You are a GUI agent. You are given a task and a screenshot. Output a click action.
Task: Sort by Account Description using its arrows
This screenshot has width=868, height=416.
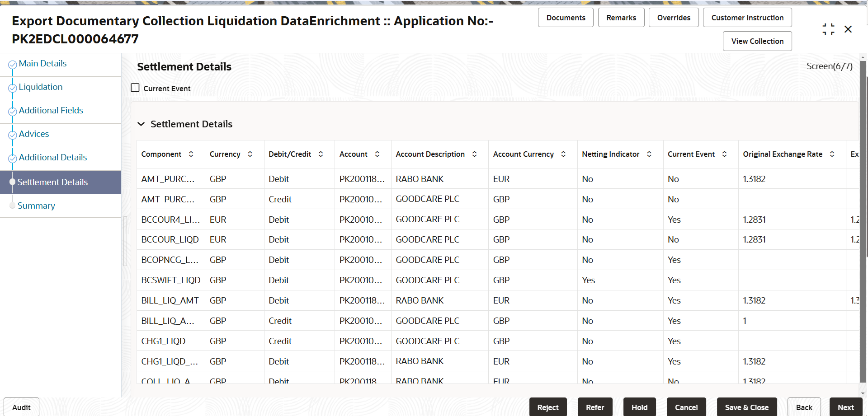click(475, 154)
